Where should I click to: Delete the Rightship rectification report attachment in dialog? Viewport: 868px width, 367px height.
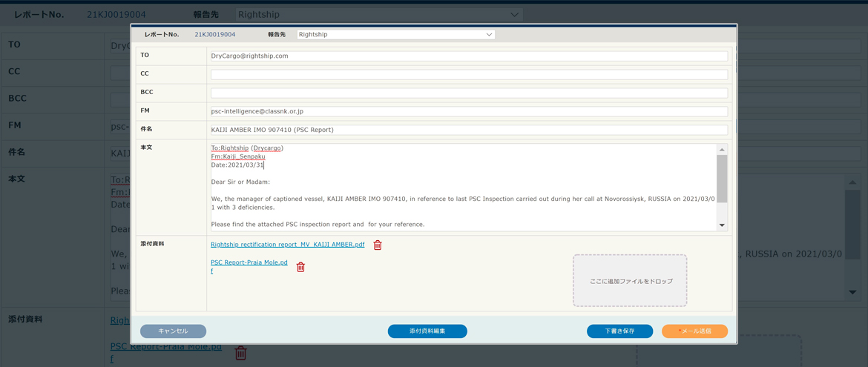pyautogui.click(x=378, y=245)
